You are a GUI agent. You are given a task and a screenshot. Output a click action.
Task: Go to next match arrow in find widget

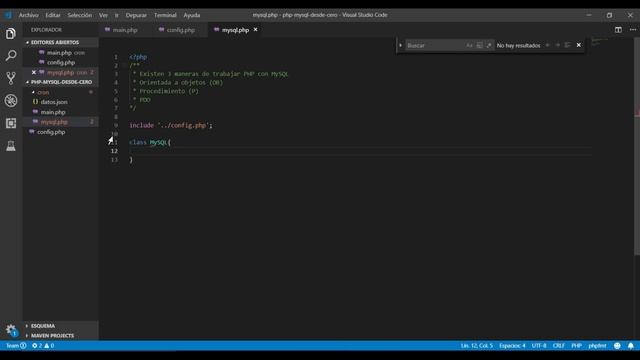558,45
